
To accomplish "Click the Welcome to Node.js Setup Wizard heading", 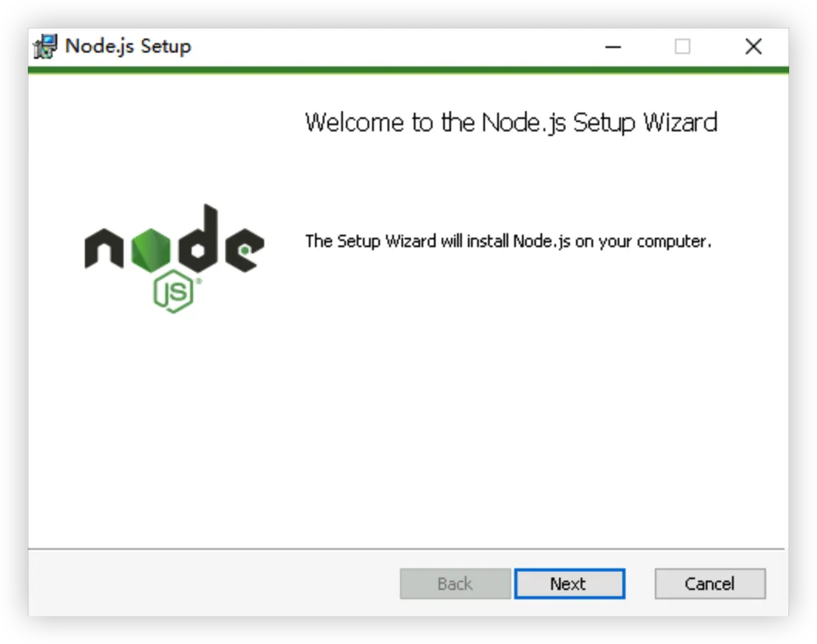I will 511,123.
